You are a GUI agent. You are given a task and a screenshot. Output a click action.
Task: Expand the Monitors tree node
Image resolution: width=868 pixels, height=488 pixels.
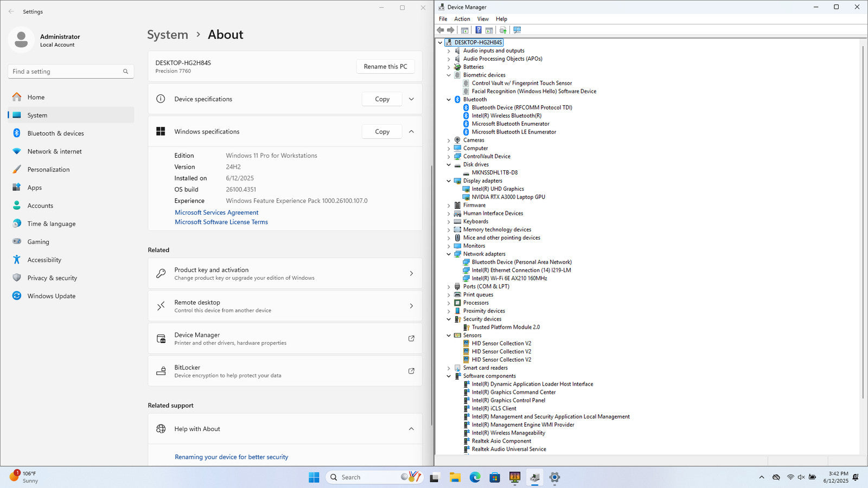pos(449,246)
